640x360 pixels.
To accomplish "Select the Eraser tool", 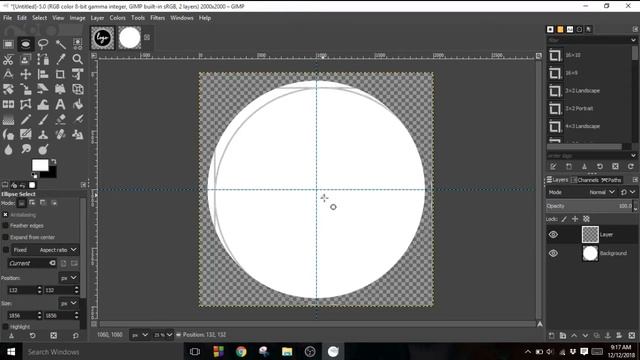I will [60, 120].
